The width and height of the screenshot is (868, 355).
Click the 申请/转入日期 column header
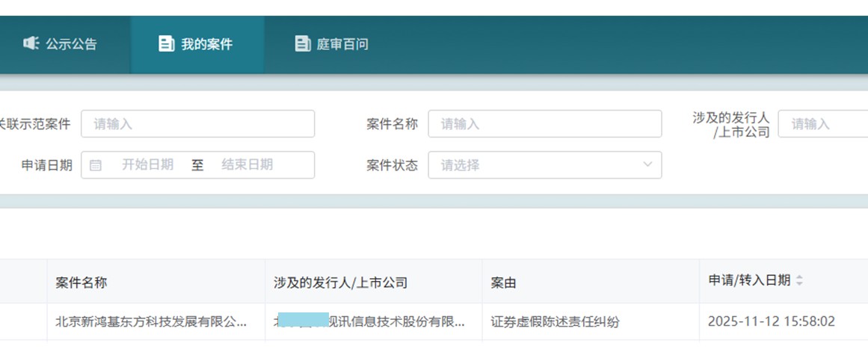click(x=784, y=282)
